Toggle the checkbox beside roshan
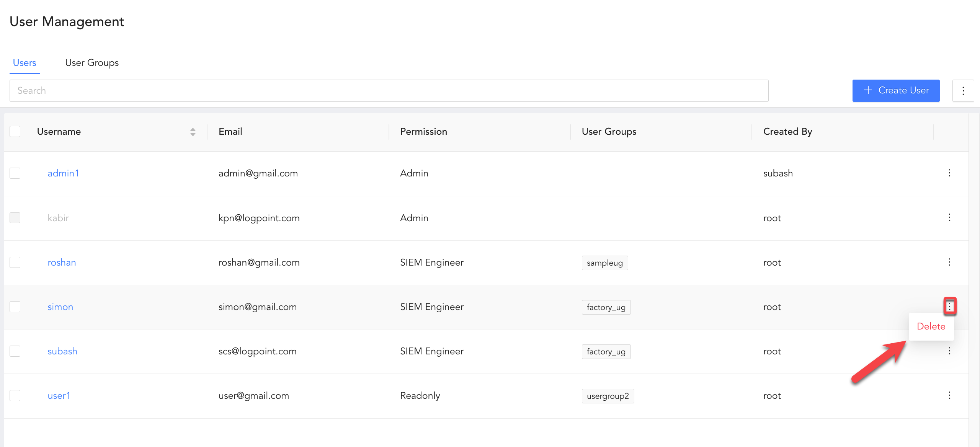Image resolution: width=980 pixels, height=447 pixels. click(15, 263)
